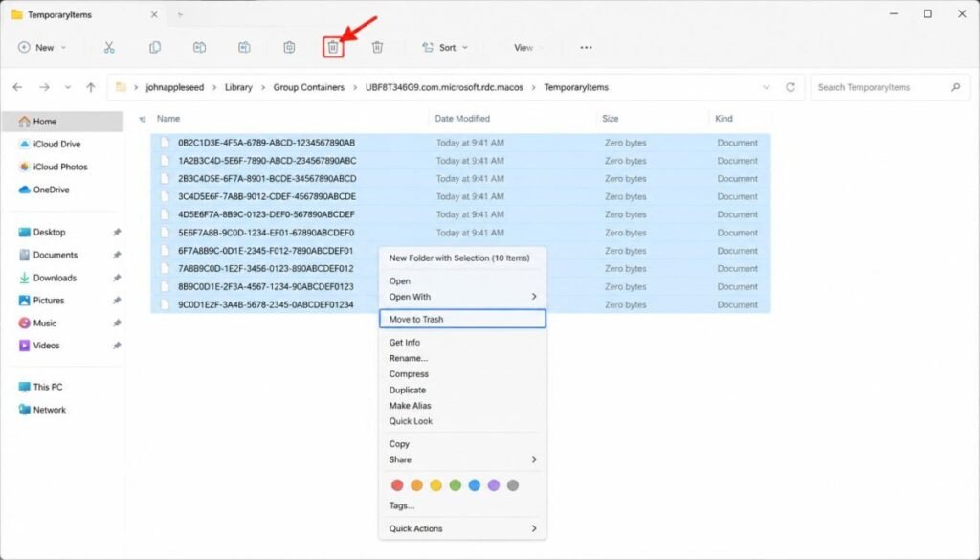Choose Make Alias in the context menu
The height and width of the screenshot is (560, 980).
[462, 406]
